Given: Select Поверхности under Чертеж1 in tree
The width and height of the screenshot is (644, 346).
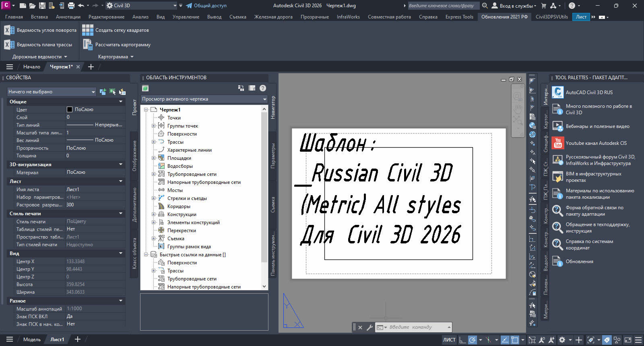Looking at the screenshot, I should point(182,134).
